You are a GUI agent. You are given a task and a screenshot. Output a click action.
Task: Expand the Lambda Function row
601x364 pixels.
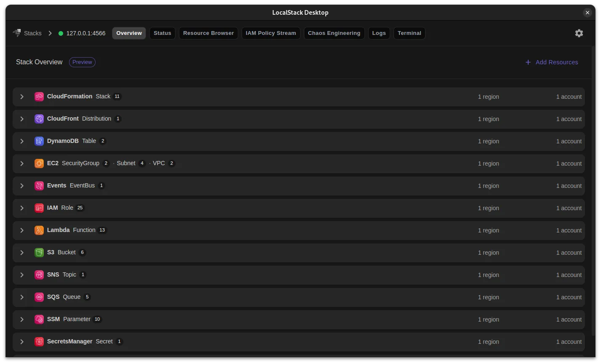[22, 230]
